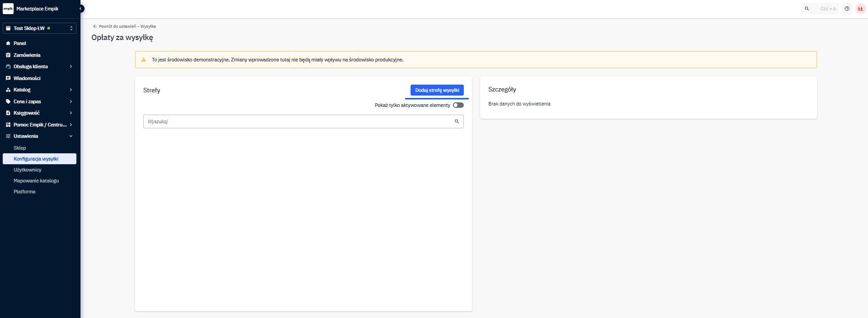This screenshot has height=318, width=868.
Task: Open Konfiguracja wysyłki in sidebar
Action: (x=36, y=159)
